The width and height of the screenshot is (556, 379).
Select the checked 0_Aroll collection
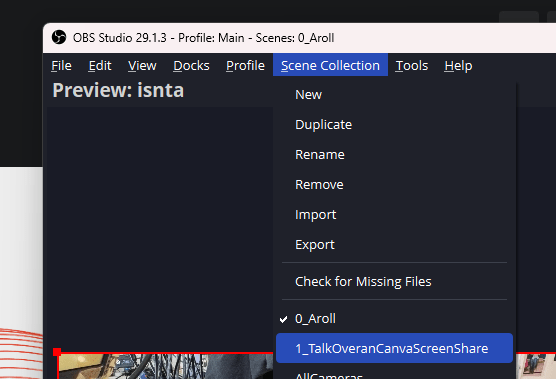[x=394, y=318]
